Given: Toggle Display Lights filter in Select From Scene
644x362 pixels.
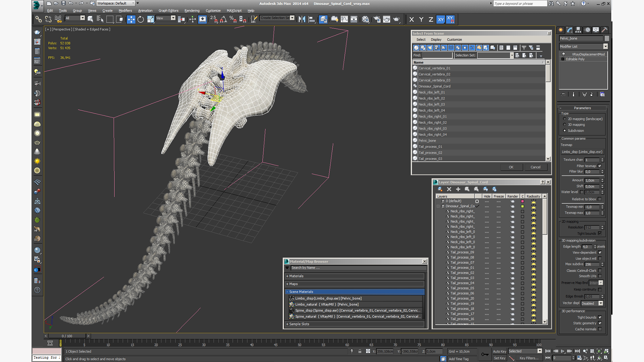Looking at the screenshot, I should pos(430,48).
